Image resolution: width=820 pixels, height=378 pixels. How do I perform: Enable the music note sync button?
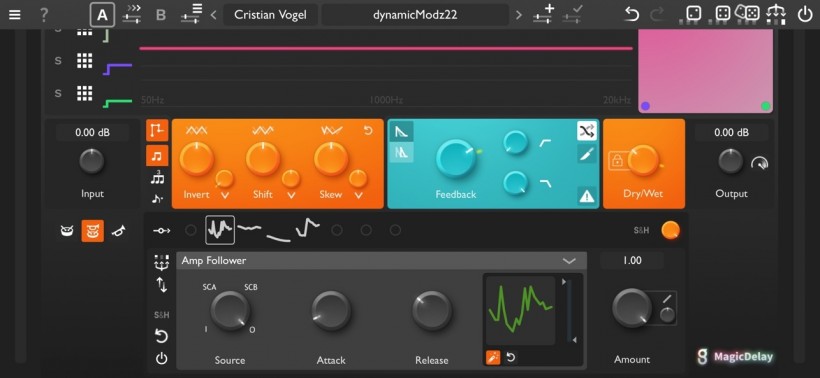[157, 155]
